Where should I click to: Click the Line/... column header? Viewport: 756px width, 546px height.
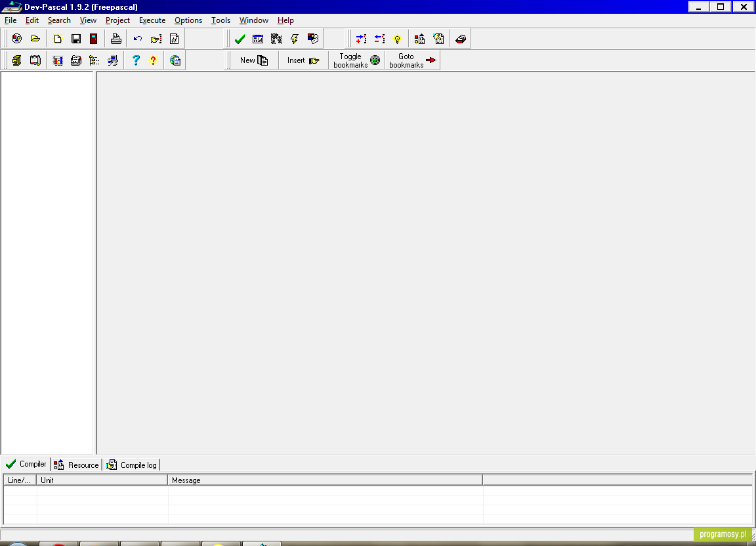(x=20, y=480)
